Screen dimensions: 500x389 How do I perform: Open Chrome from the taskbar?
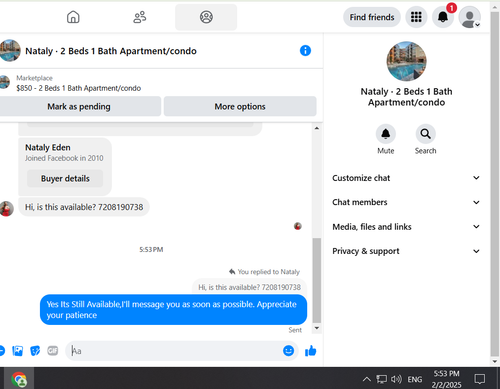(19, 379)
